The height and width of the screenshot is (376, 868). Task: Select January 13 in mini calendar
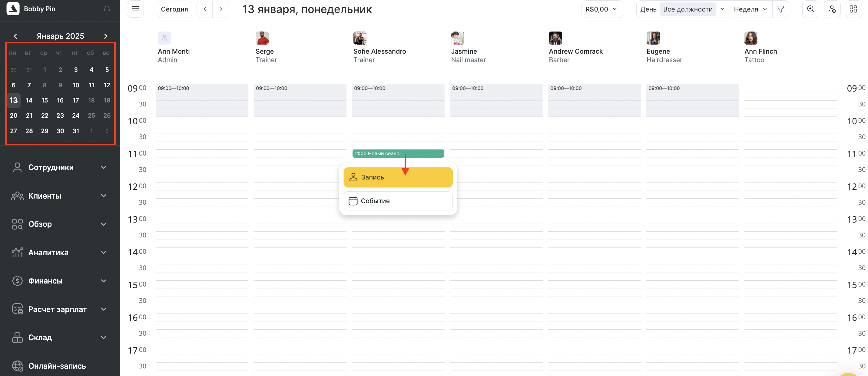[14, 100]
